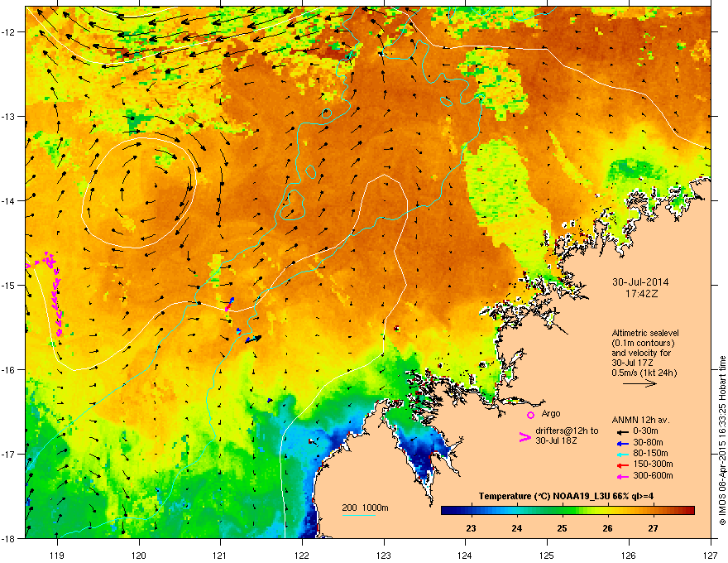
Task: Click the '24' colorbar tick label
Action: (x=517, y=528)
